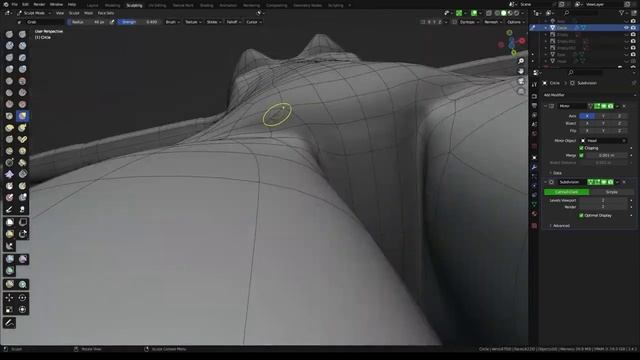
Task: Open the Options popover button
Action: pyautogui.click(x=515, y=22)
